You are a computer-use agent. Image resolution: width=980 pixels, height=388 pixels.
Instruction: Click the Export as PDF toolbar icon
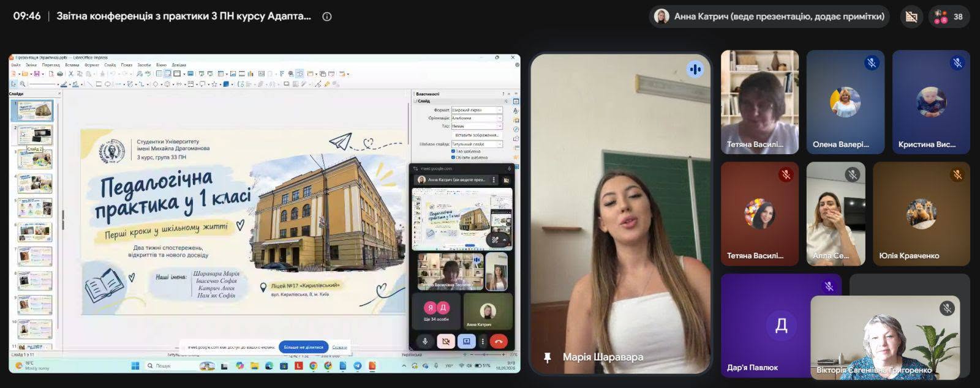[51, 74]
